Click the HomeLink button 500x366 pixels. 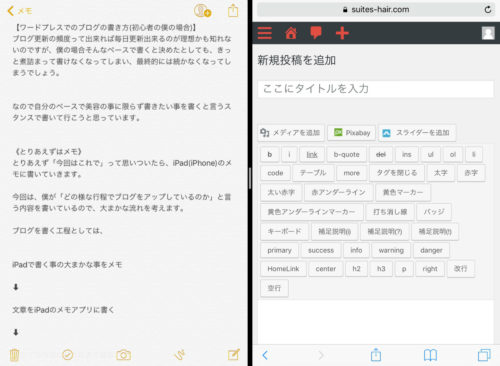283,269
